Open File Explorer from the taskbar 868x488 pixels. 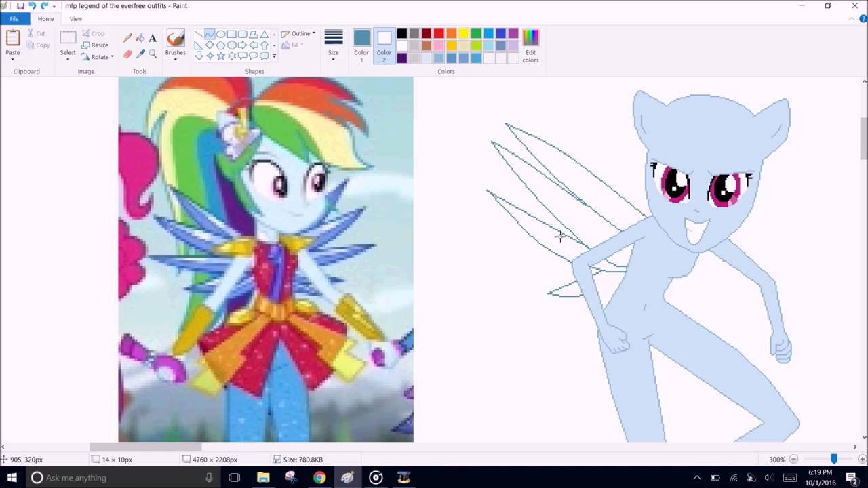coord(263,478)
